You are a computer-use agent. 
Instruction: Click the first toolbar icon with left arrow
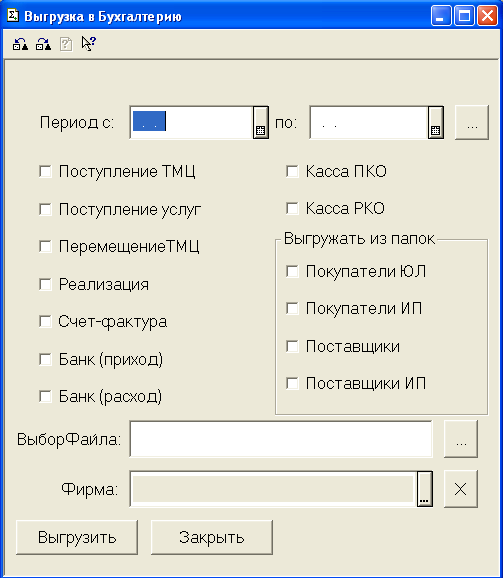coord(20,44)
